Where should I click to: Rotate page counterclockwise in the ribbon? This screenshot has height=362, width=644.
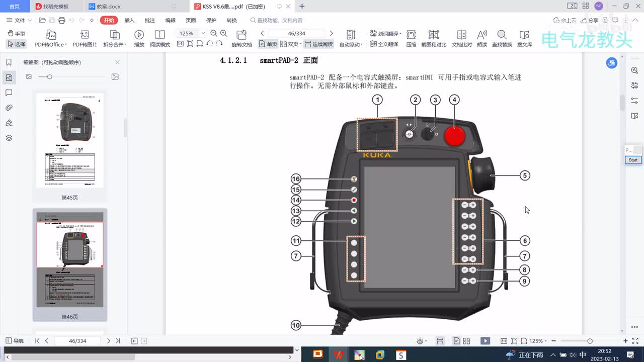(x=209, y=44)
